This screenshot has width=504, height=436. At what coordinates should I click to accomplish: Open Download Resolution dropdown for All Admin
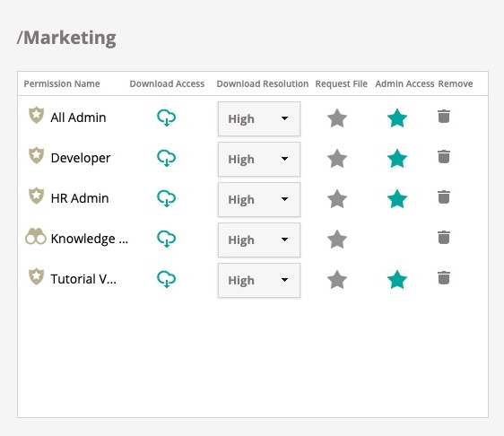coord(259,119)
